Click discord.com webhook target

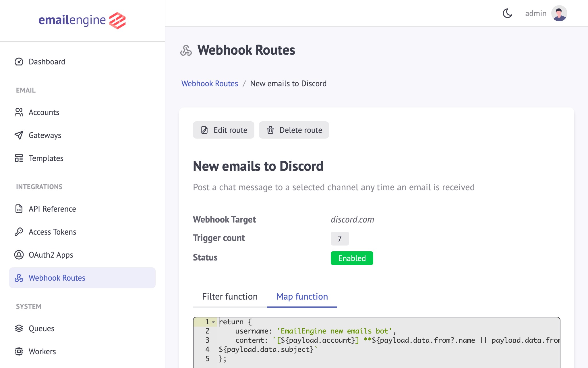[x=352, y=219]
